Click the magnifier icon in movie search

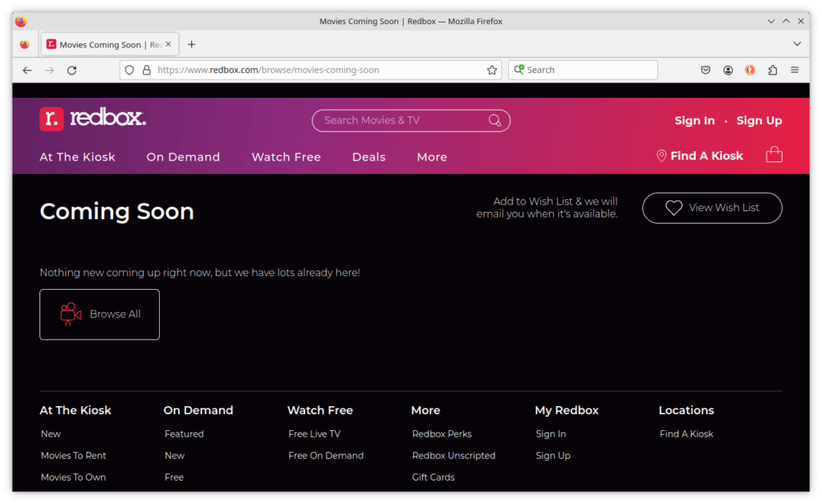[494, 120]
